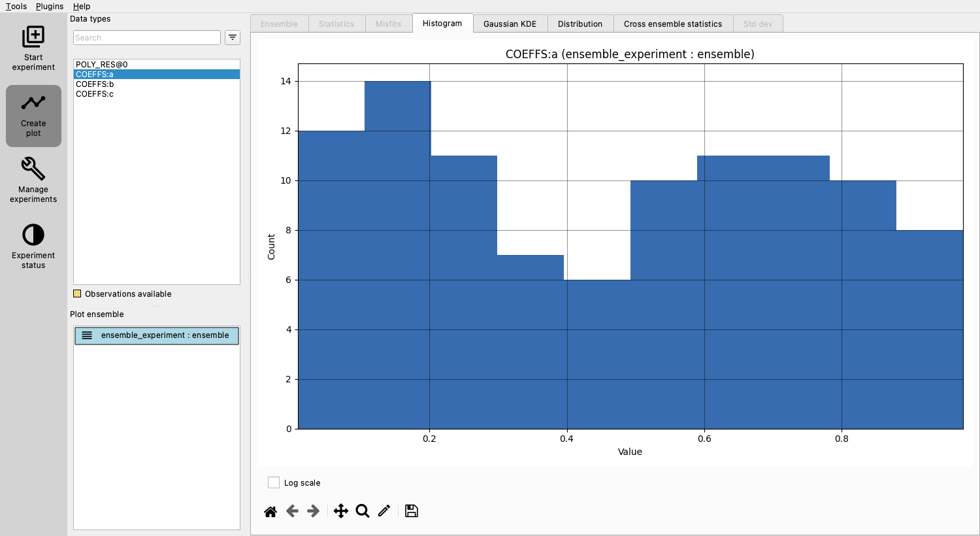Screen dimensions: 980x536
Task: Click the Std dev tab
Action: (x=758, y=24)
